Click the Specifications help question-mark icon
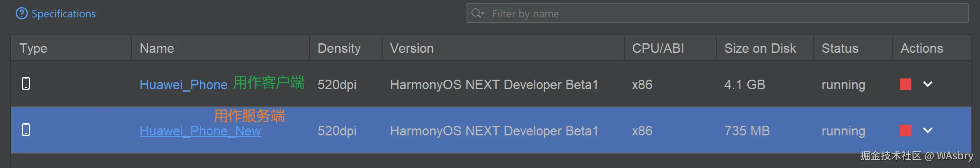This screenshot has width=980, height=168. pyautogui.click(x=21, y=14)
